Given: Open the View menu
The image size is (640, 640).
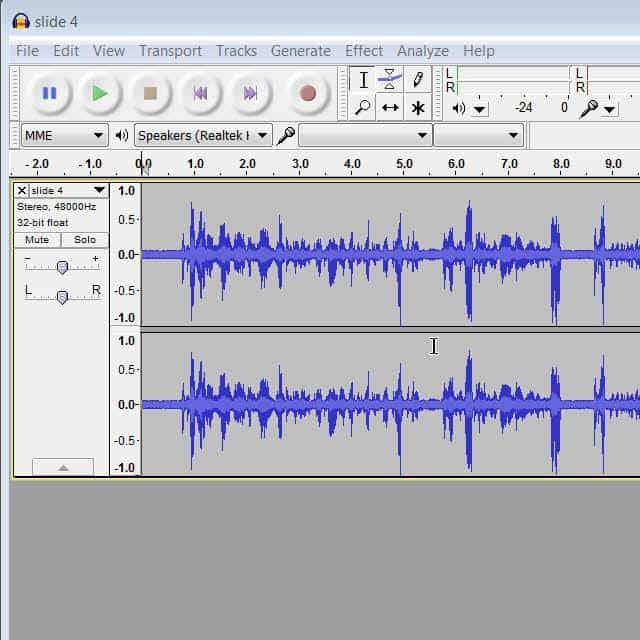Looking at the screenshot, I should pos(109,51).
